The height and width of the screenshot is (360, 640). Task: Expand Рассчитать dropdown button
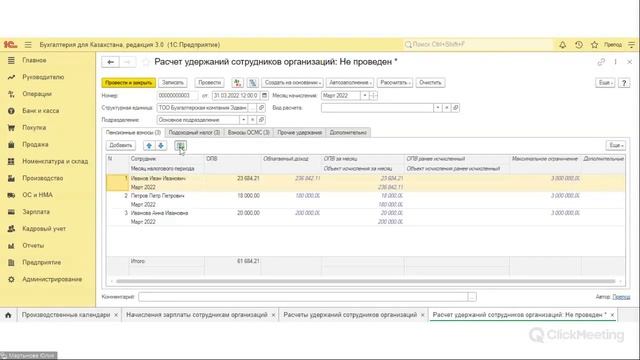[x=395, y=82]
